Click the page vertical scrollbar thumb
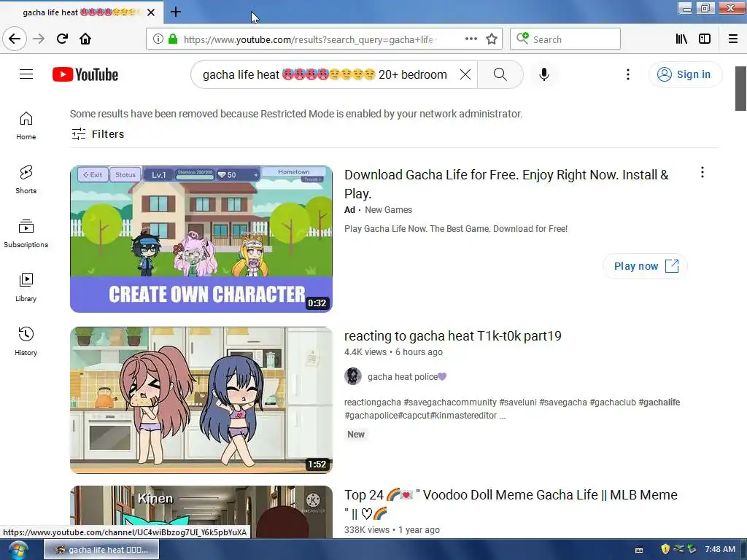Image resolution: width=747 pixels, height=560 pixels. (740, 88)
